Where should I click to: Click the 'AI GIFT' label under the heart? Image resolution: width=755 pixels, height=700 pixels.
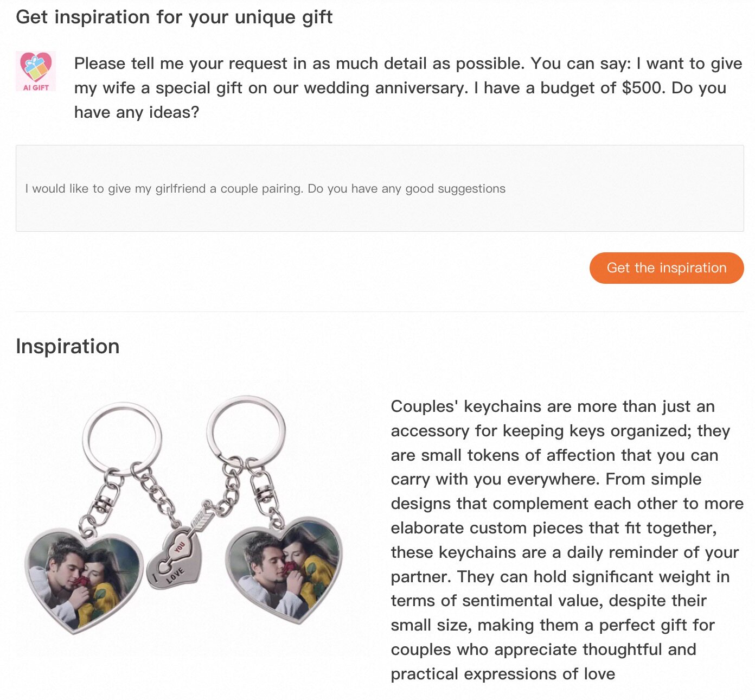[36, 87]
